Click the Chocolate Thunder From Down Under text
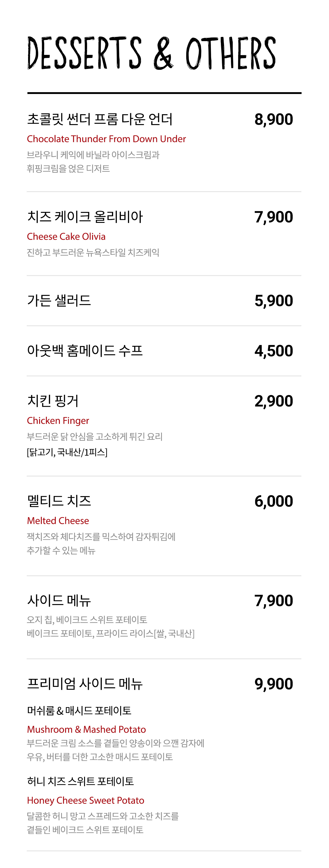The height and width of the screenshot is (868, 329). click(106, 139)
